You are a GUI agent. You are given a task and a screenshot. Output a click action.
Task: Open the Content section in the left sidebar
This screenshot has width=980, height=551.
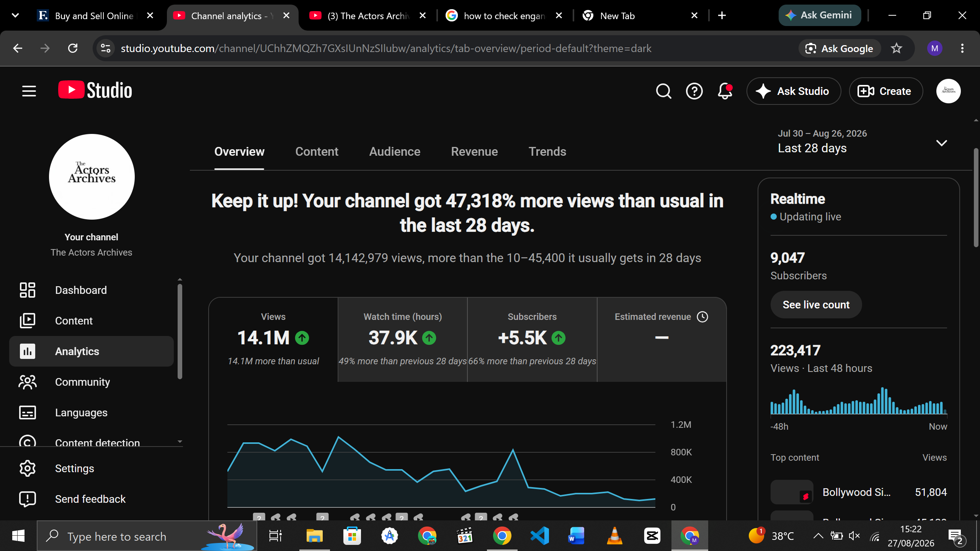(x=91, y=321)
